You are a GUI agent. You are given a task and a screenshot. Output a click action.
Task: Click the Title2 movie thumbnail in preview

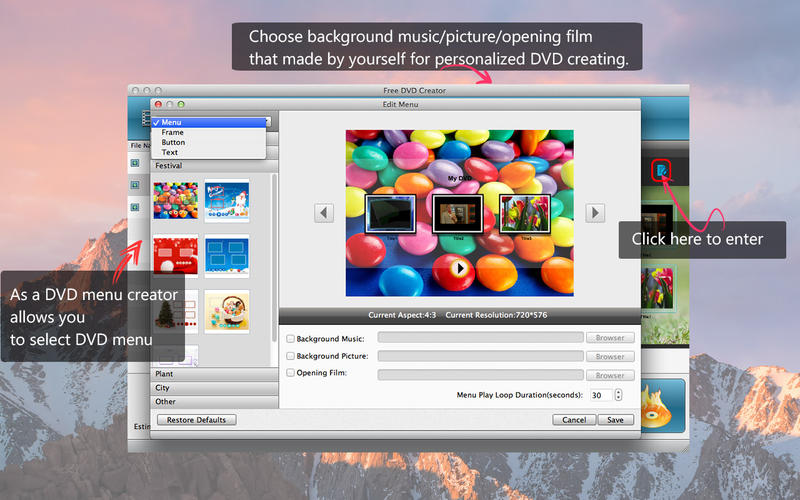(x=458, y=214)
